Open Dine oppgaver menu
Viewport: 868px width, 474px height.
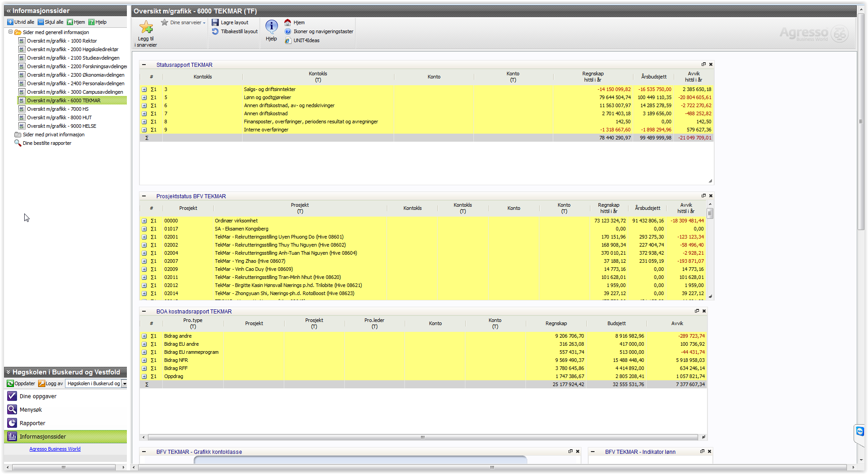coord(65,396)
